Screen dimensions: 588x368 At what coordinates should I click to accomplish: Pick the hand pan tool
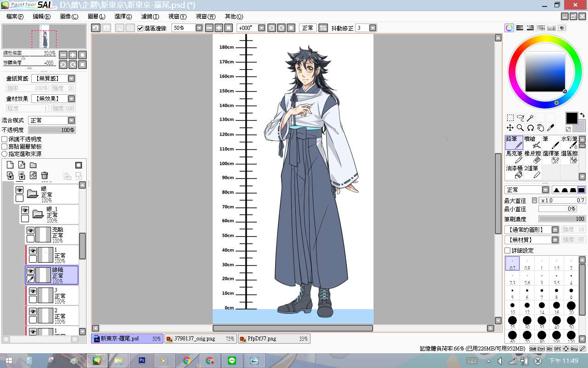[x=541, y=127]
